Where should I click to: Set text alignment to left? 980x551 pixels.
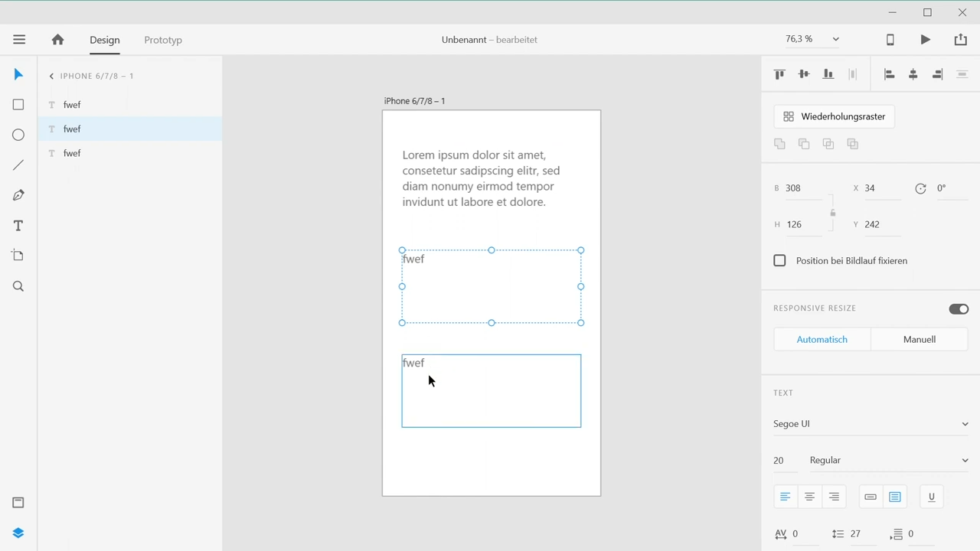tap(785, 497)
